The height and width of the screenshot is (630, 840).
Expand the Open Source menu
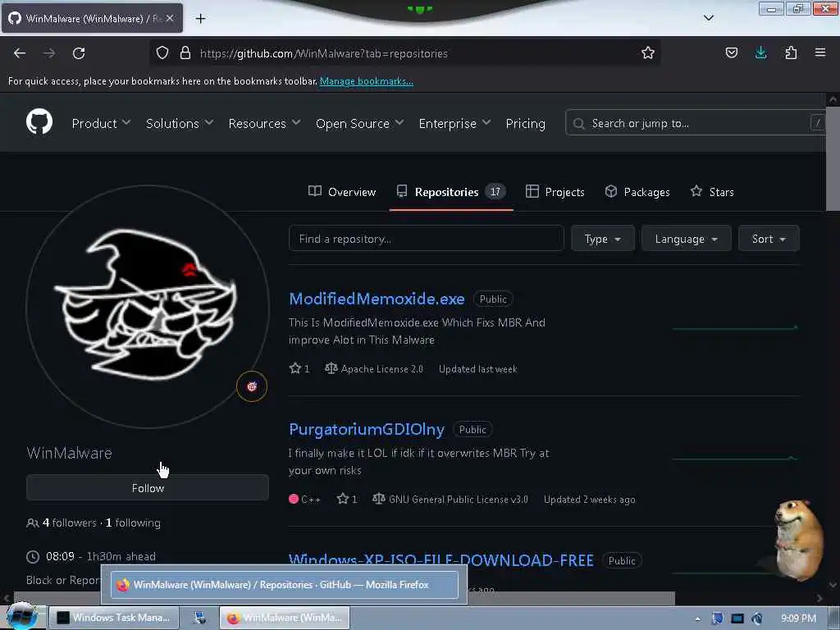tap(359, 124)
